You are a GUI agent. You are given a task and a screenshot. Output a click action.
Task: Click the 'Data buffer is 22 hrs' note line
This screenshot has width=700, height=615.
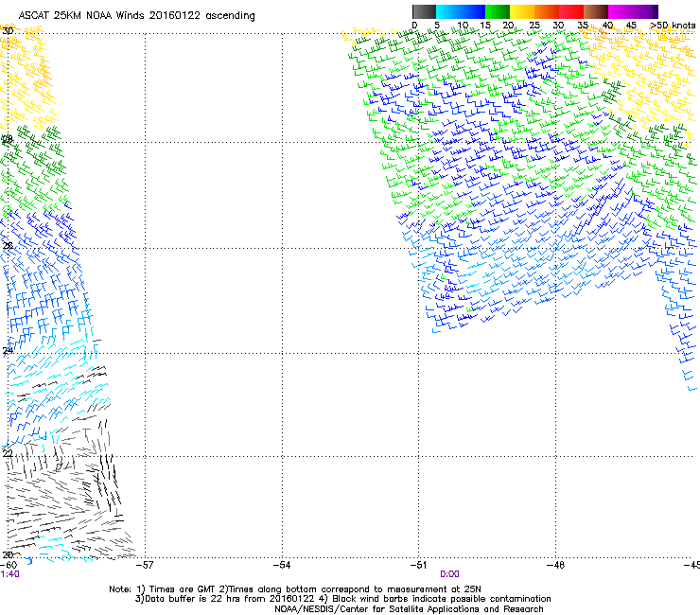342,599
